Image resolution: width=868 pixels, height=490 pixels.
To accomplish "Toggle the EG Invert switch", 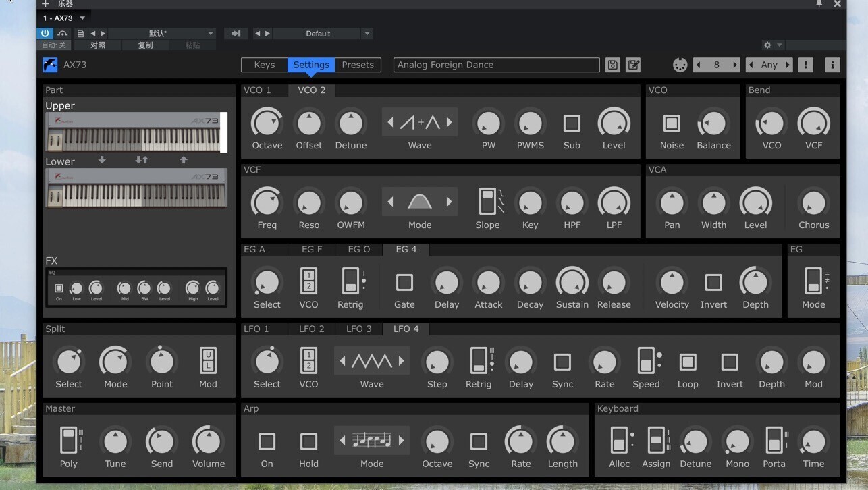I will point(713,282).
